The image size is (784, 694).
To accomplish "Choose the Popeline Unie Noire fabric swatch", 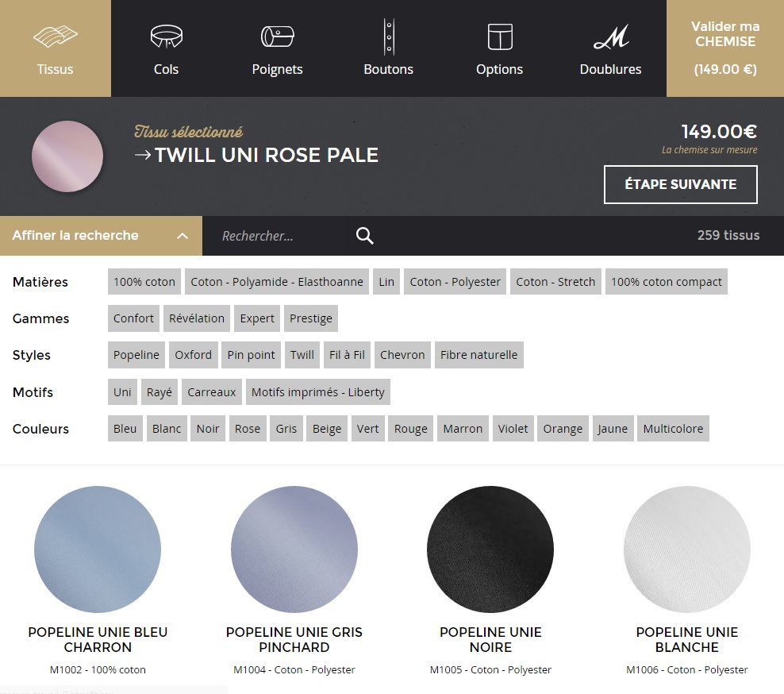I will click(490, 550).
